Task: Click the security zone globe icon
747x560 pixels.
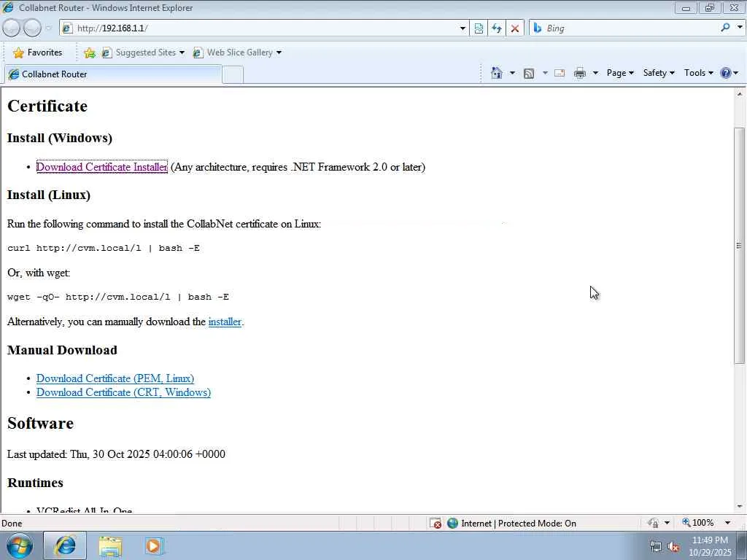Action: [x=452, y=524]
